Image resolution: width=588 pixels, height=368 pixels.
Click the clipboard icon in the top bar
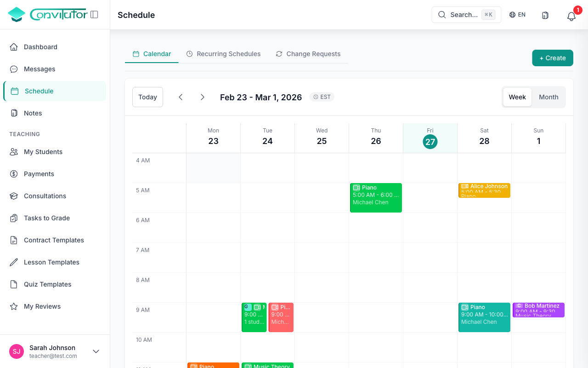(x=545, y=15)
